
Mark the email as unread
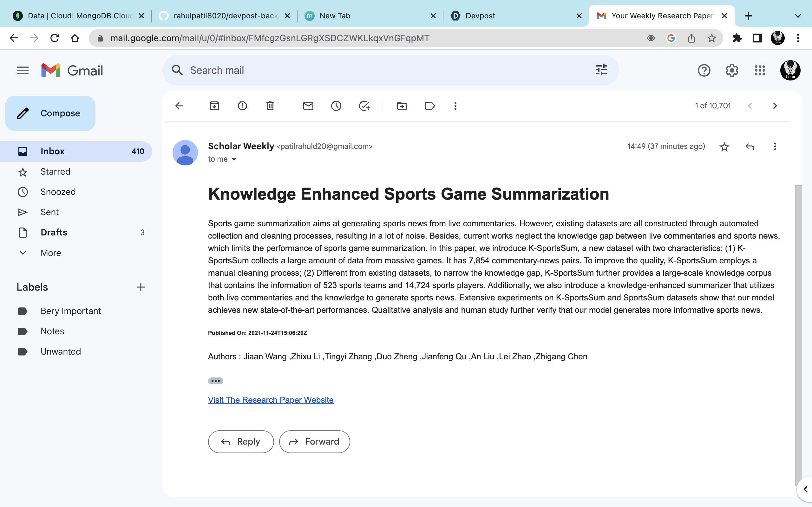[308, 106]
